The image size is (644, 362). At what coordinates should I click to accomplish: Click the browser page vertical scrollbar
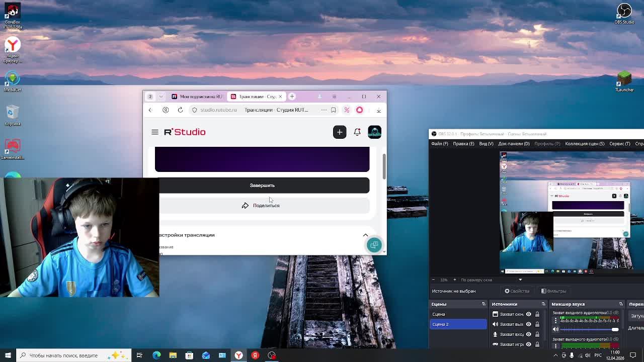(x=384, y=167)
